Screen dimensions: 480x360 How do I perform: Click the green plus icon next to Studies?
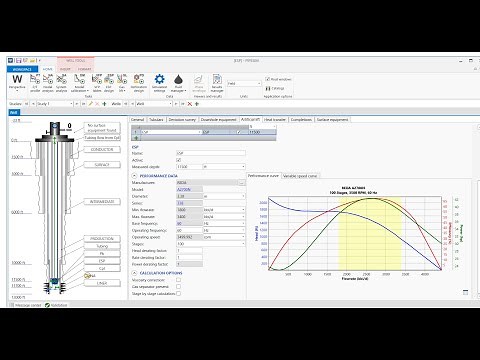pos(104,104)
